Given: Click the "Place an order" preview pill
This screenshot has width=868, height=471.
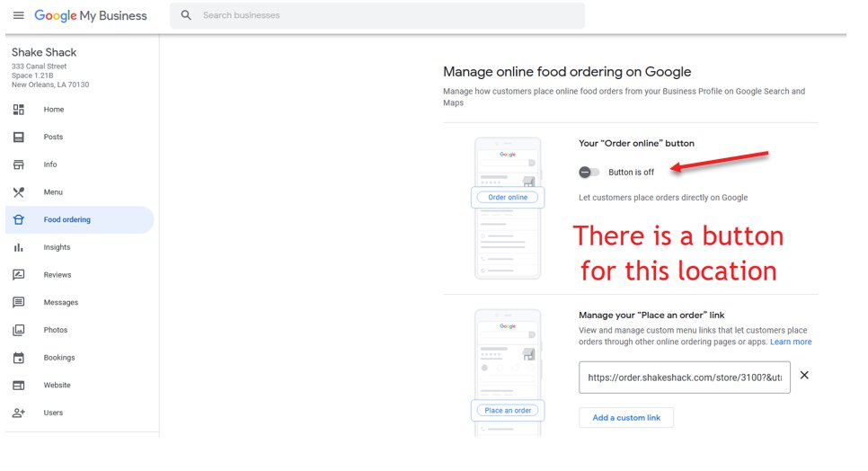Looking at the screenshot, I should (x=508, y=411).
